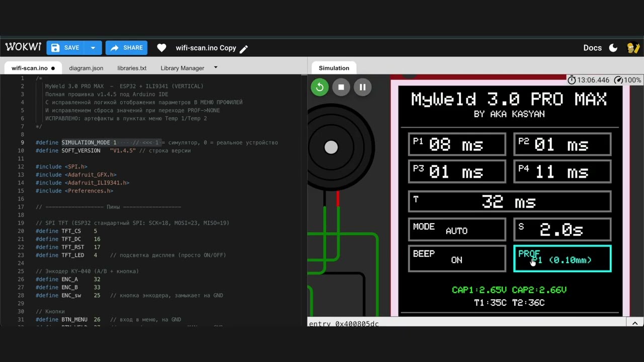Click the highlighted PROF box on display
Image resolution: width=644 pixels, height=362 pixels.
pos(562,258)
